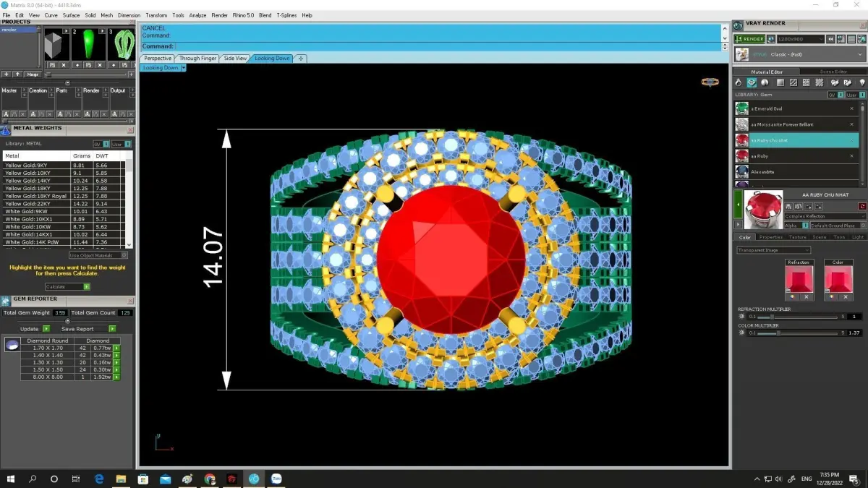Open the T-Splines menu
Screen dimensions: 868x488
(286, 15)
